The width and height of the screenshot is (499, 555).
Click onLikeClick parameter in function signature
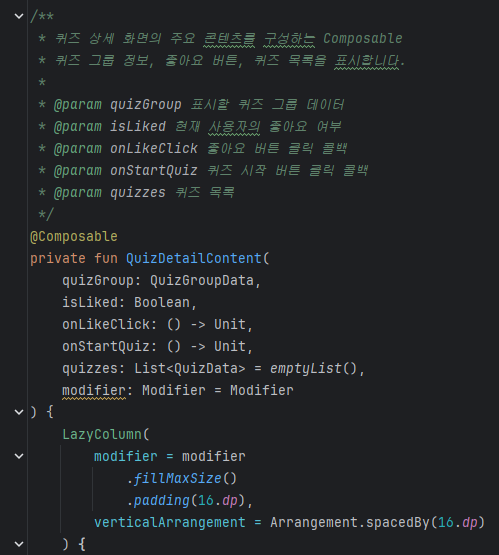pyautogui.click(x=106, y=324)
